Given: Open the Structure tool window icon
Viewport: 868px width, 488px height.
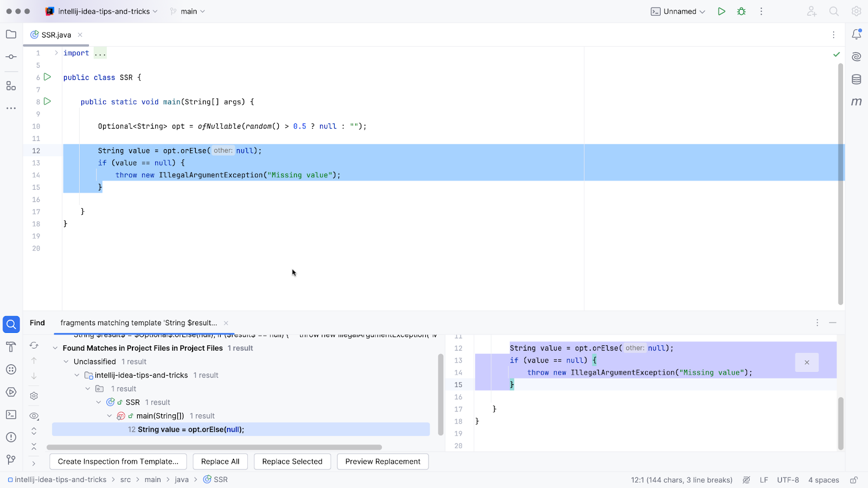Looking at the screenshot, I should coord(11,86).
